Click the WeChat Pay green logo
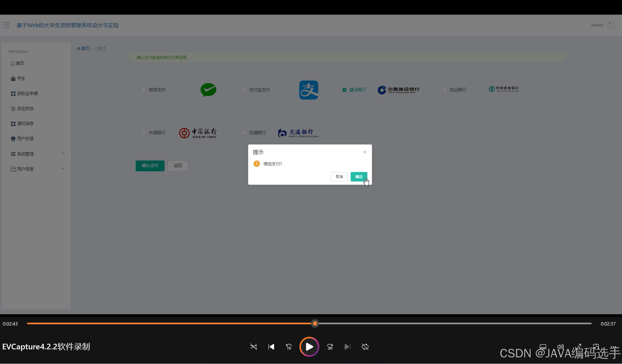622x364 pixels. [208, 89]
